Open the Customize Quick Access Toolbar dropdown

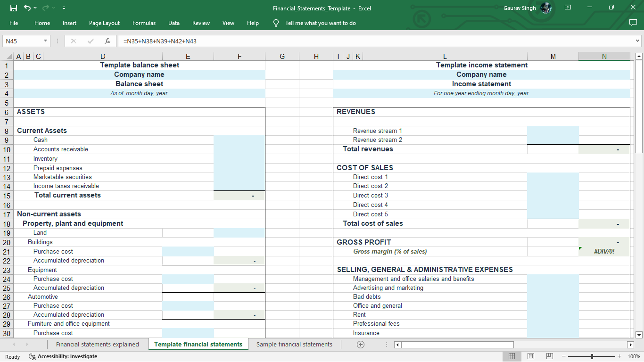coord(64,7)
